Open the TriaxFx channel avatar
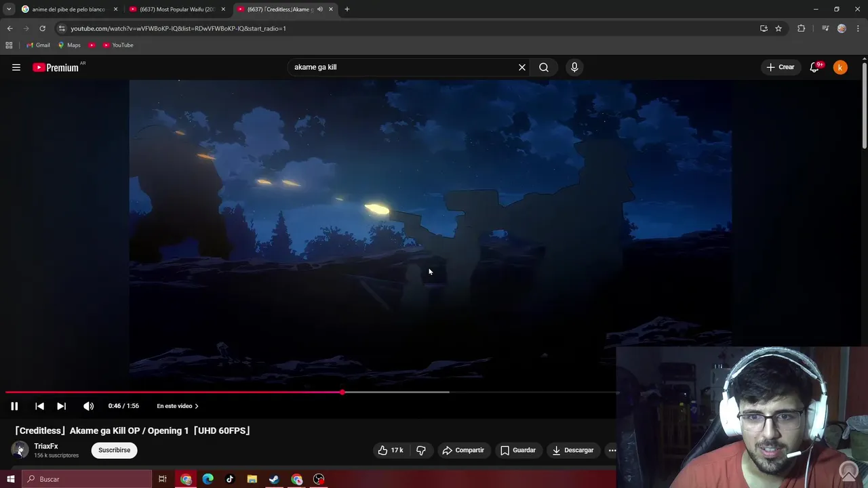868x488 pixels. pos(20,450)
